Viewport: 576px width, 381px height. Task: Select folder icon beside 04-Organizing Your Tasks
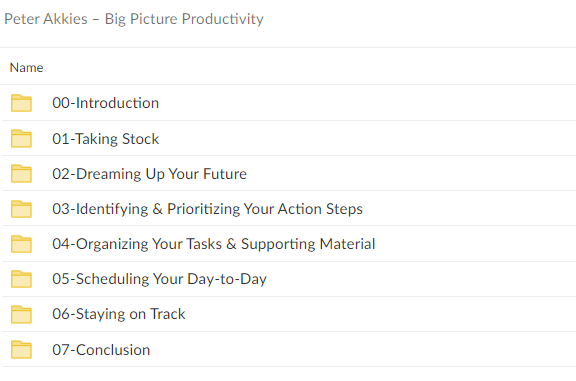[21, 244]
